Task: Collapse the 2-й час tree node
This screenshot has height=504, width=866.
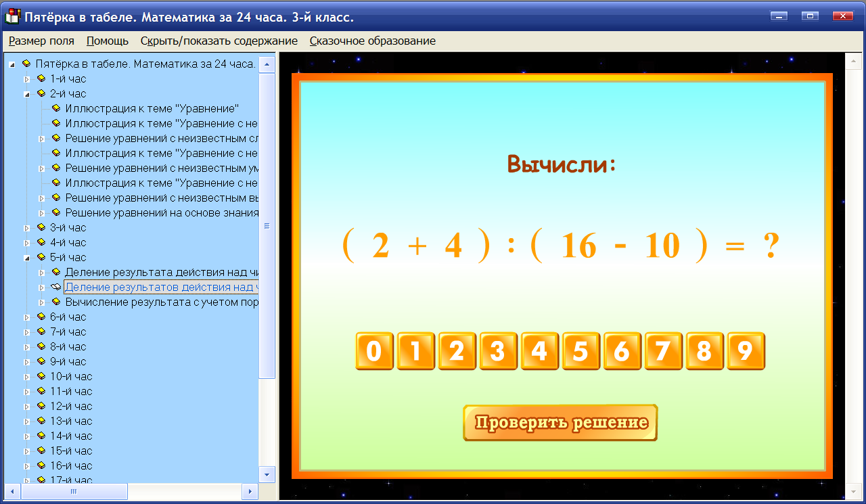Action: coord(27,94)
